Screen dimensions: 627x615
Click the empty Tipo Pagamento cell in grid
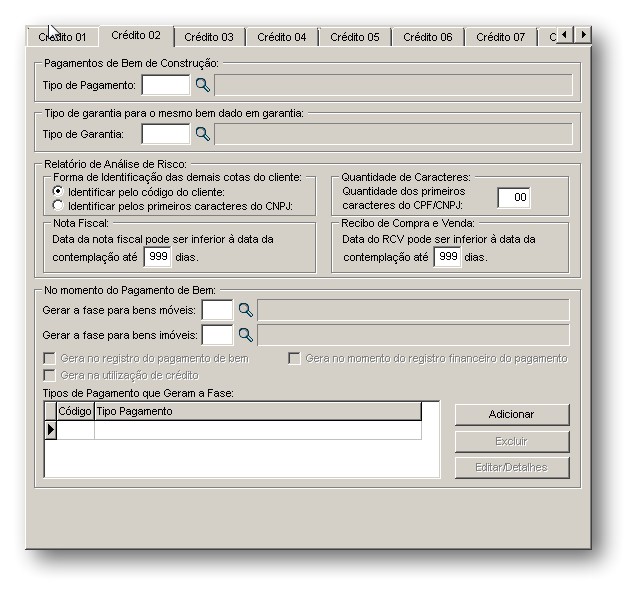pos(258,430)
